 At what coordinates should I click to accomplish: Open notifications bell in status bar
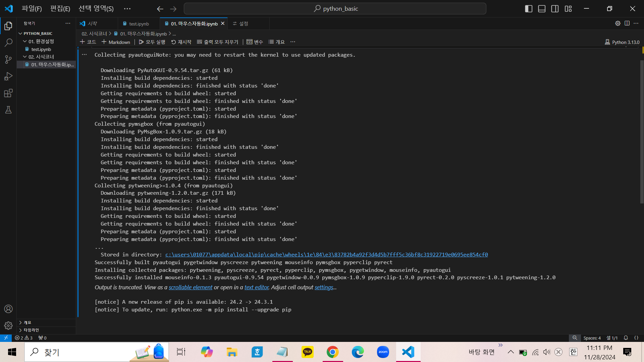(626, 338)
